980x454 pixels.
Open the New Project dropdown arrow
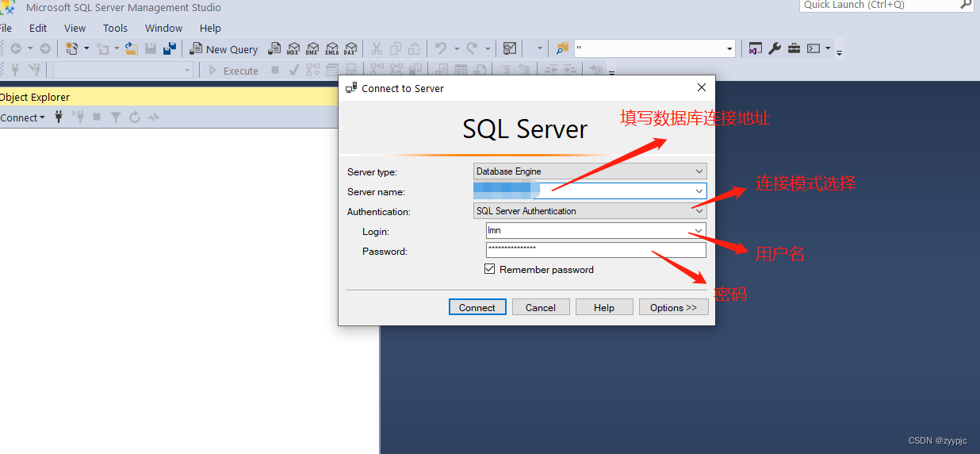(x=86, y=48)
